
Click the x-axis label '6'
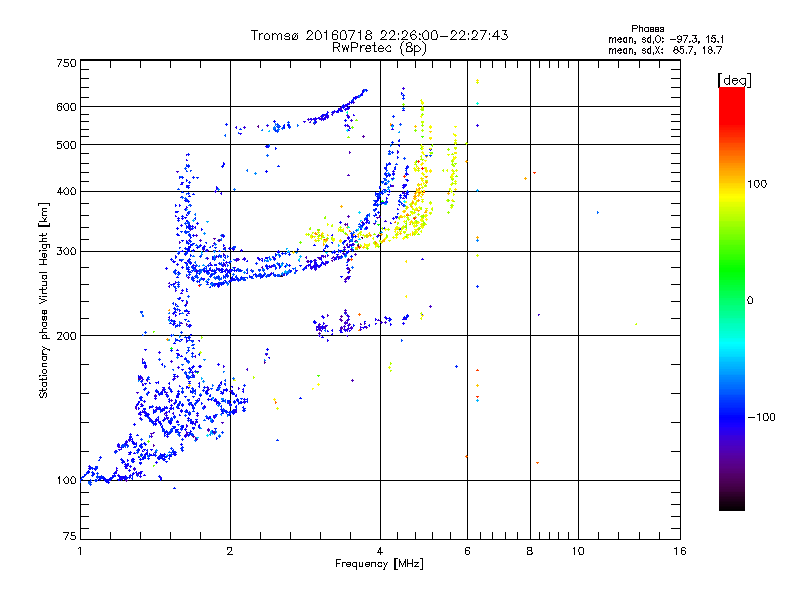click(467, 551)
